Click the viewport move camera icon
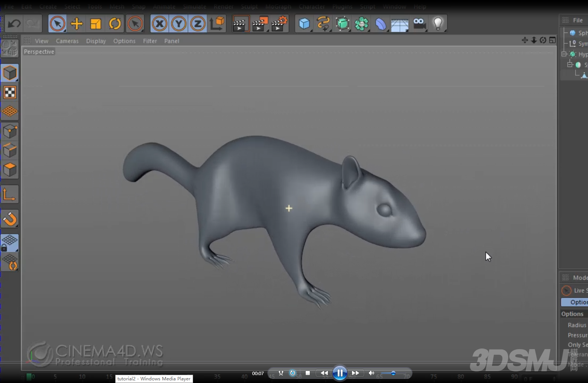The image size is (588, 383). [525, 40]
